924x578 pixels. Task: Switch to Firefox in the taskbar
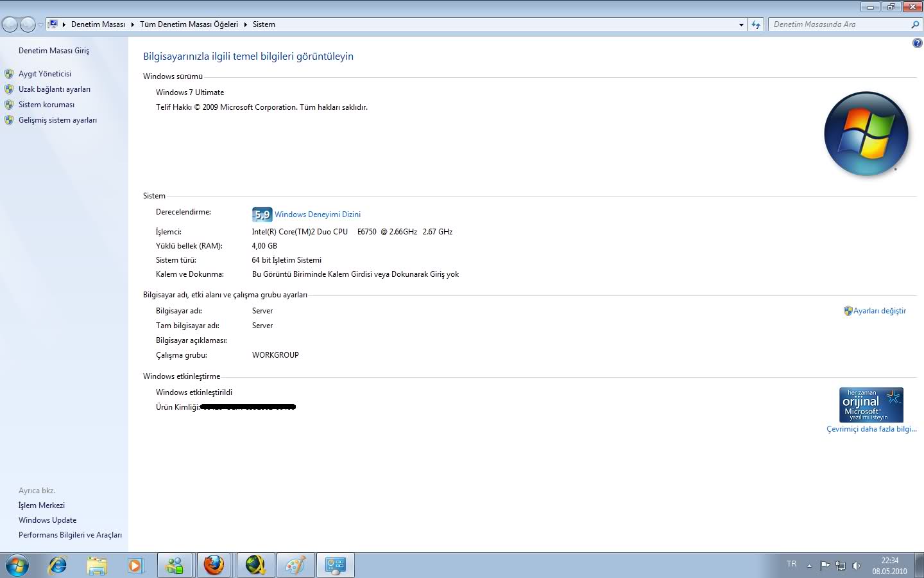tap(214, 566)
